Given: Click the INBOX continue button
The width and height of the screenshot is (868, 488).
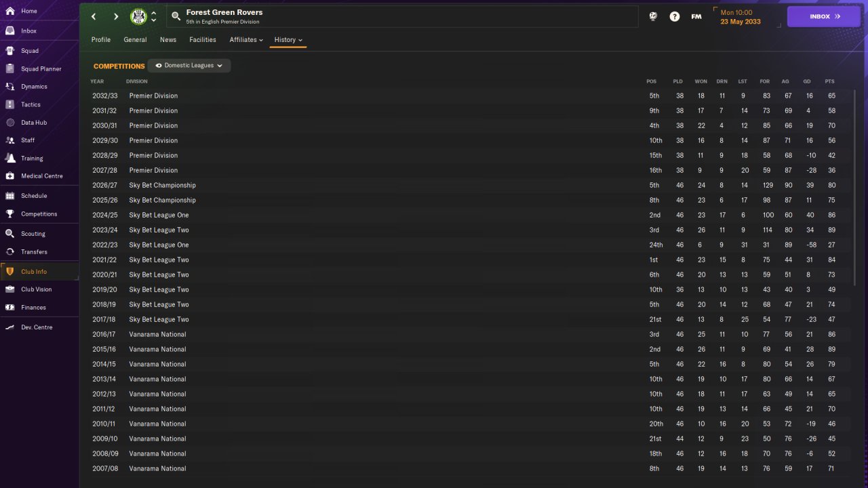Looking at the screenshot, I should (825, 17).
